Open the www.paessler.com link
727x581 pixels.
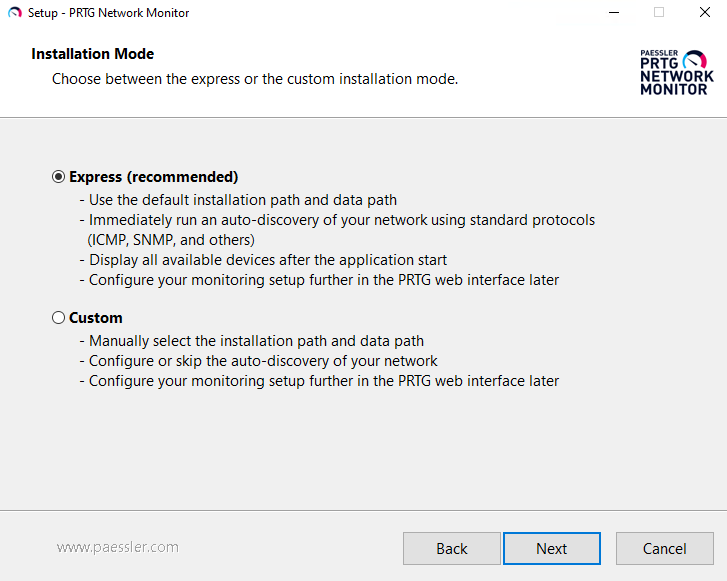click(117, 547)
